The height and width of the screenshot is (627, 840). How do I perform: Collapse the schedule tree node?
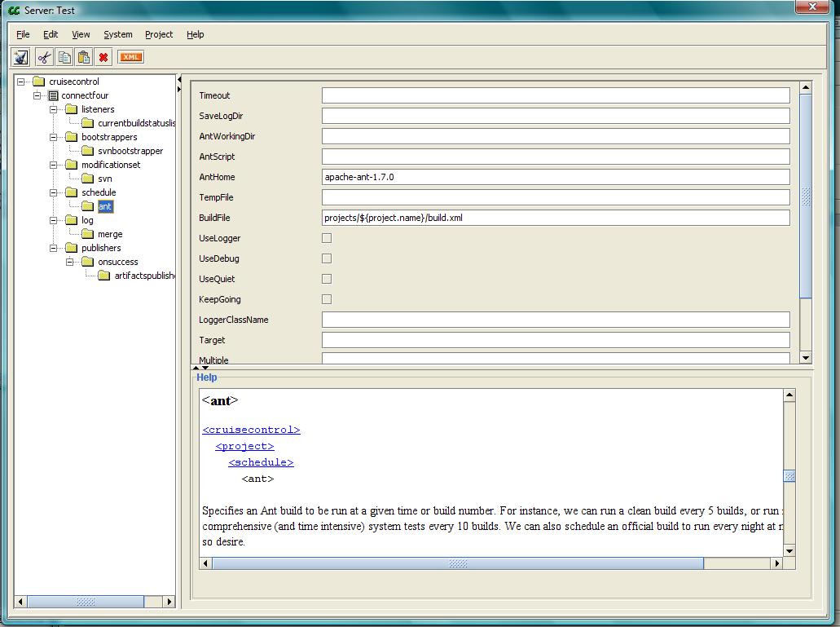pyautogui.click(x=54, y=192)
